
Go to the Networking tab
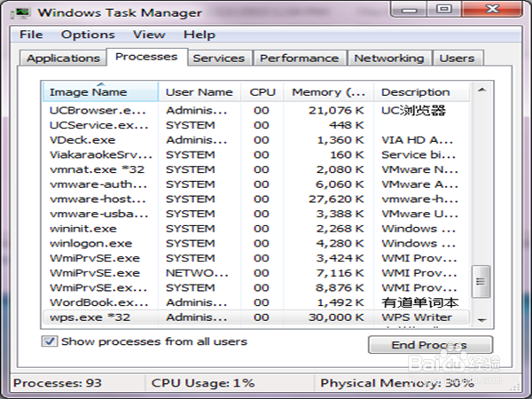[x=389, y=58]
